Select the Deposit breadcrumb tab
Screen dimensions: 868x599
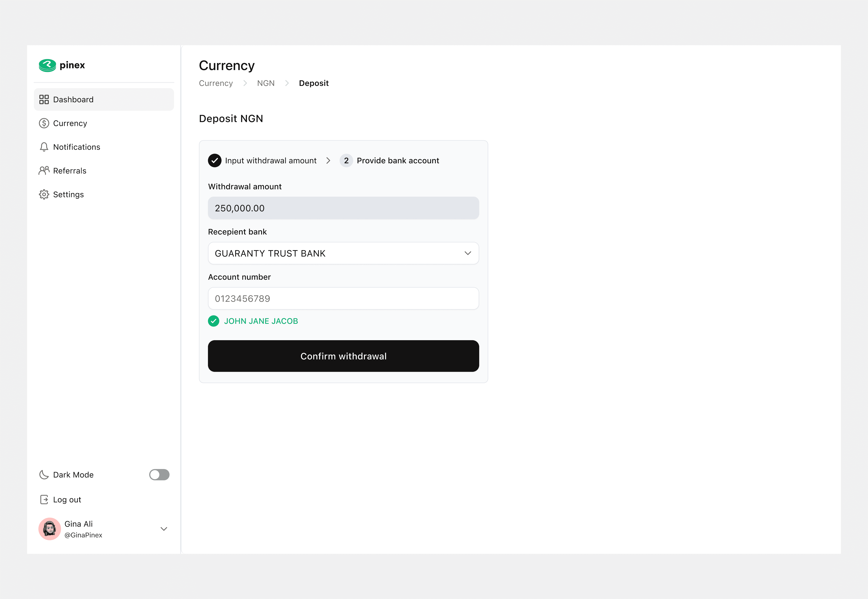314,83
